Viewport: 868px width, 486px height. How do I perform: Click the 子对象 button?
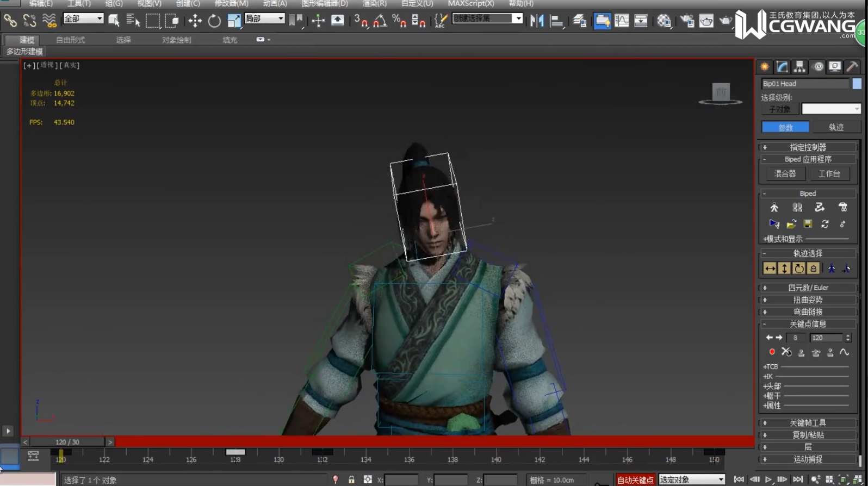pos(779,109)
